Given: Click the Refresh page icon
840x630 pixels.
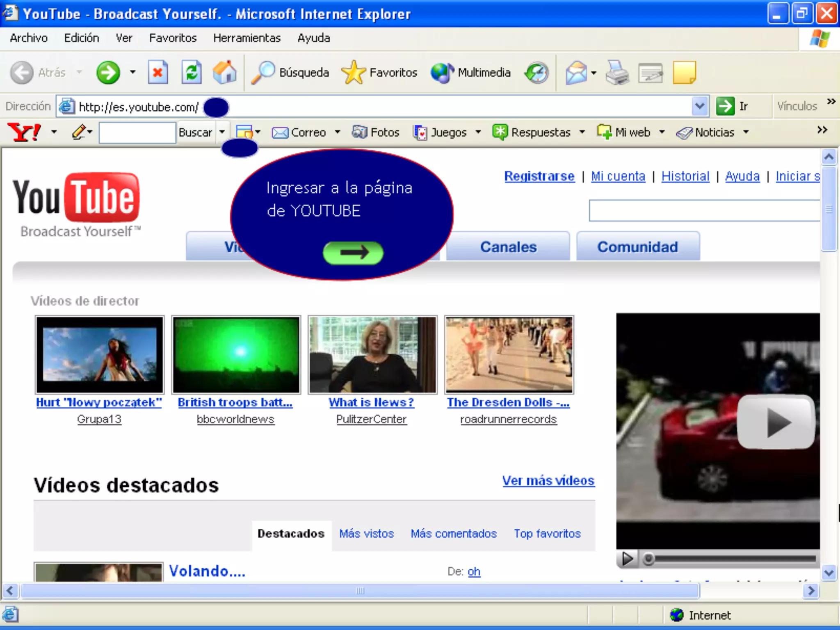Looking at the screenshot, I should (191, 73).
